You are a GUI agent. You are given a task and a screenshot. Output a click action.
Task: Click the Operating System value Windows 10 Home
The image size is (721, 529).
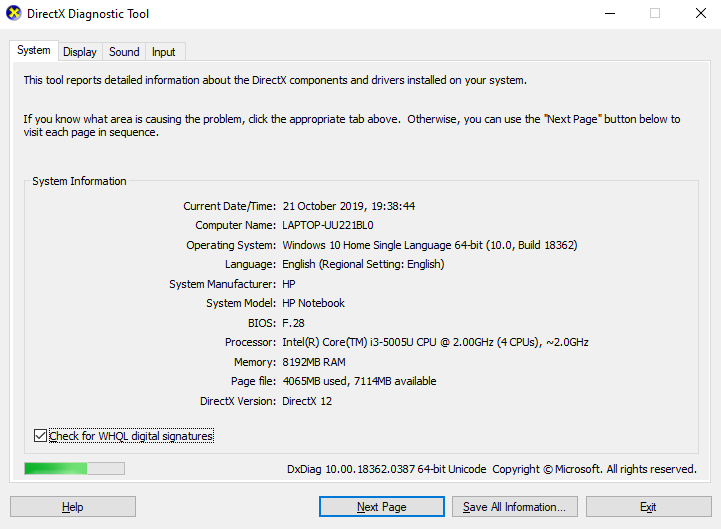click(x=429, y=245)
